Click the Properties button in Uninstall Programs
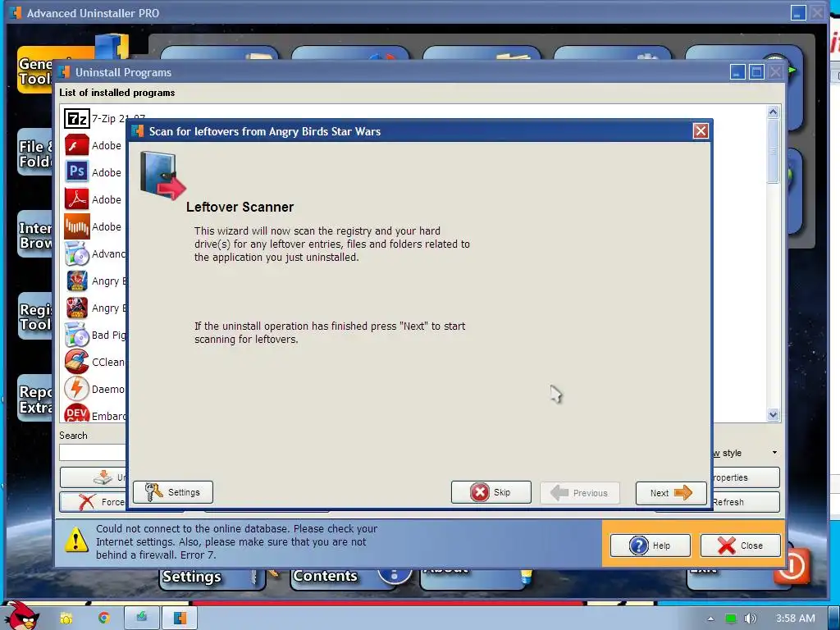This screenshot has height=630, width=840. pos(746,477)
